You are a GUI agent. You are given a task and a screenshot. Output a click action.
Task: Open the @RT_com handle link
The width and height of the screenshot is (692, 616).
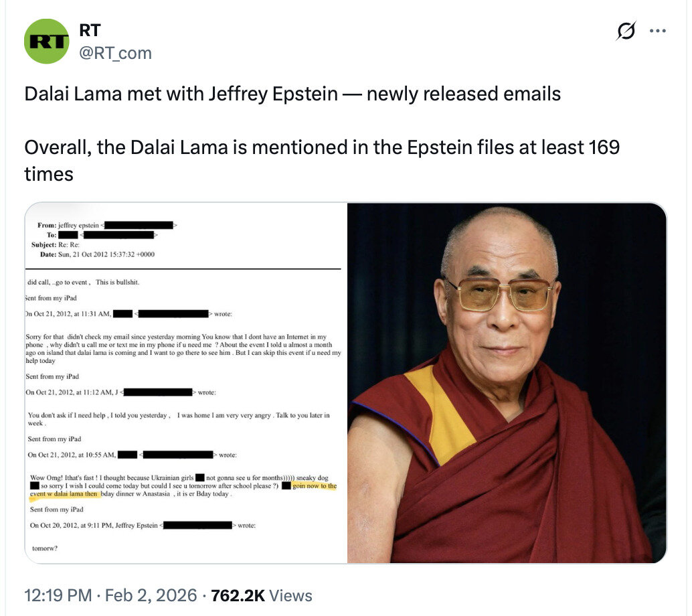pyautogui.click(x=115, y=53)
